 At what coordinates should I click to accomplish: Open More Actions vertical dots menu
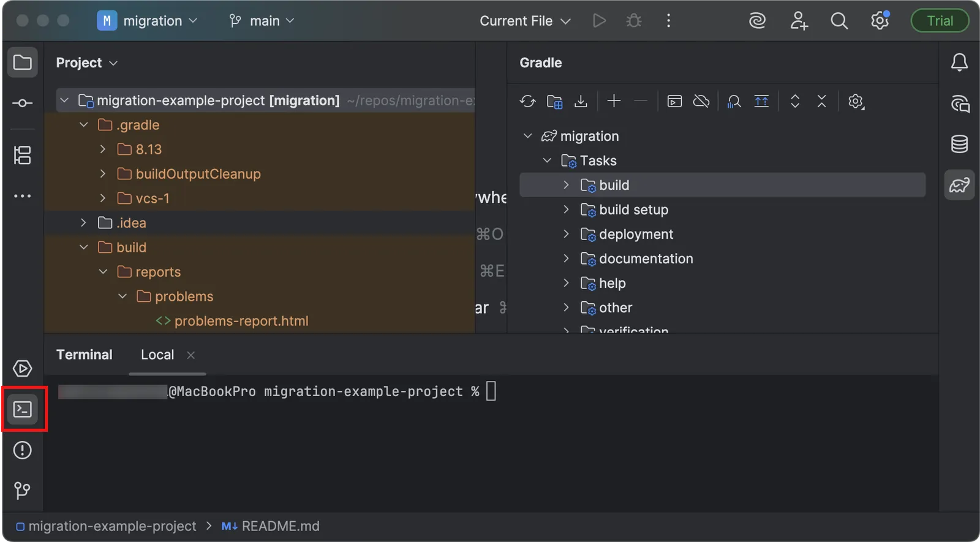point(668,21)
